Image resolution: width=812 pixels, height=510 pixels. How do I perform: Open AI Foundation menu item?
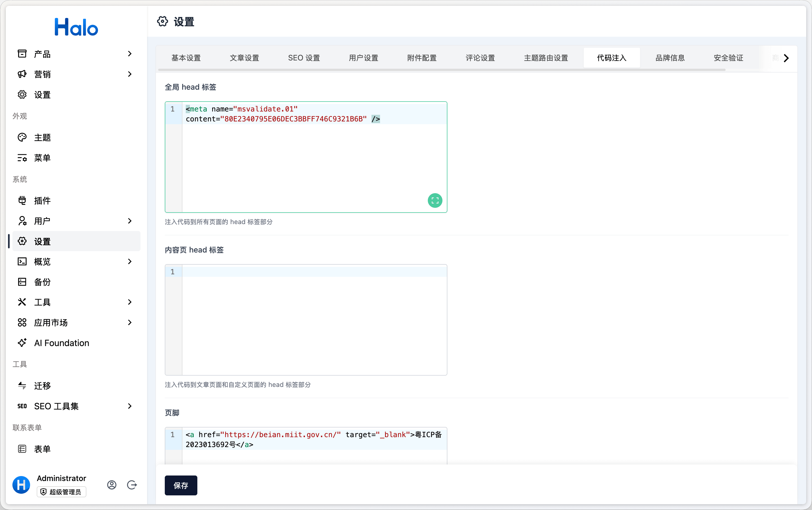pos(76,343)
